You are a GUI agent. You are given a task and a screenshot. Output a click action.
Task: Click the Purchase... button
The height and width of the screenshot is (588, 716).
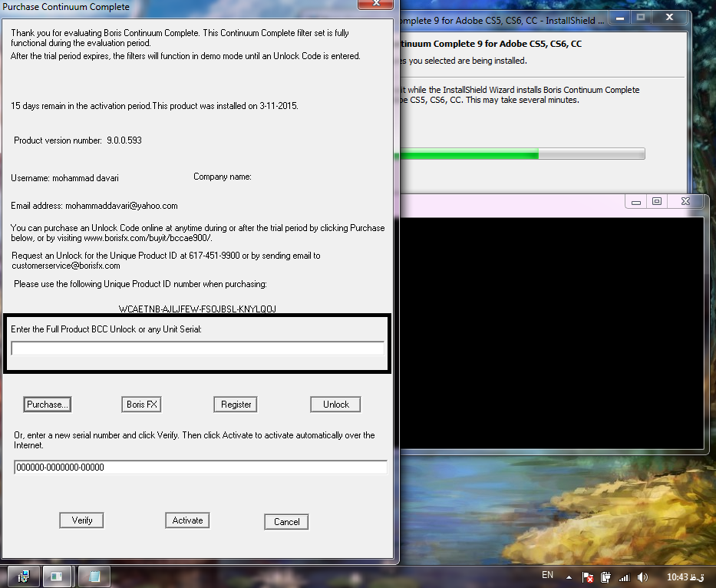[x=48, y=405]
